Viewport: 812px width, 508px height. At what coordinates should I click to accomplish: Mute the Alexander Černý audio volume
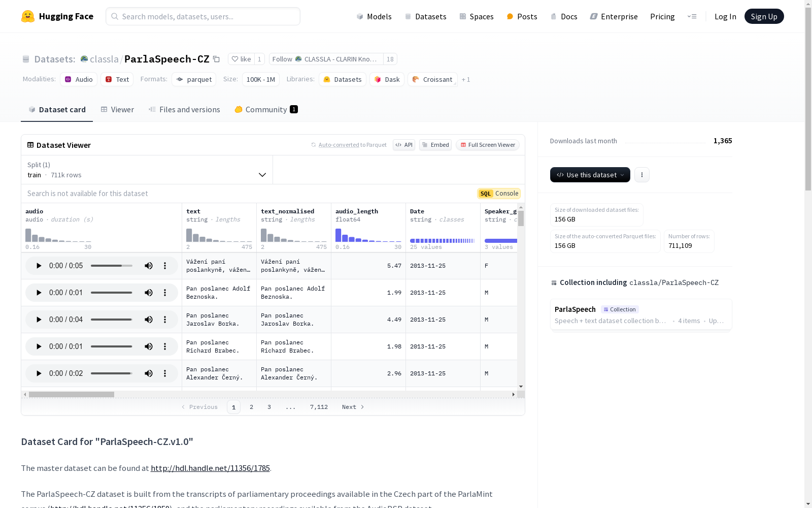pyautogui.click(x=149, y=373)
